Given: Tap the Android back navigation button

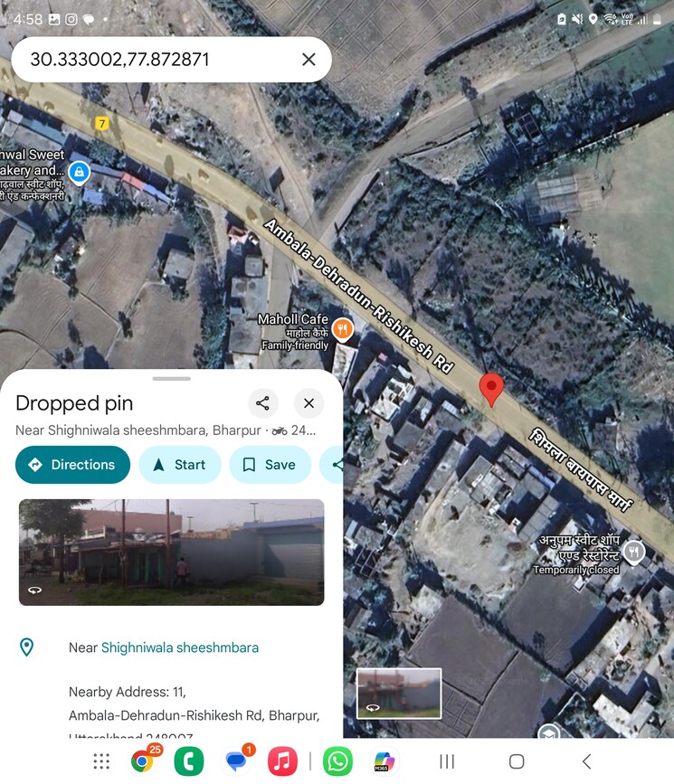Looking at the screenshot, I should (587, 761).
